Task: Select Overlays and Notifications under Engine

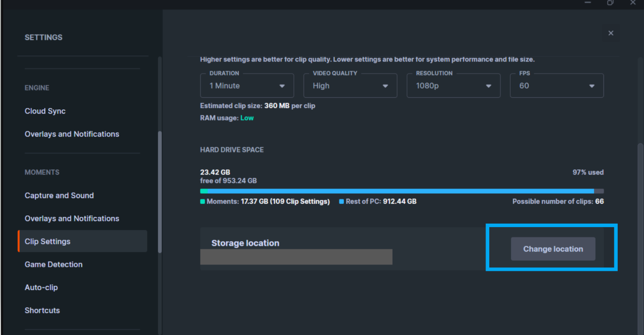Action: point(72,134)
